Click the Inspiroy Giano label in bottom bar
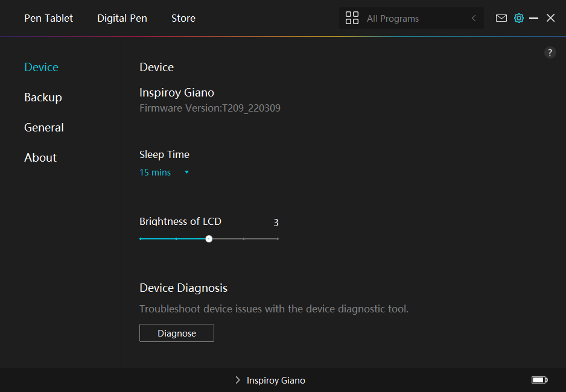 (x=276, y=381)
